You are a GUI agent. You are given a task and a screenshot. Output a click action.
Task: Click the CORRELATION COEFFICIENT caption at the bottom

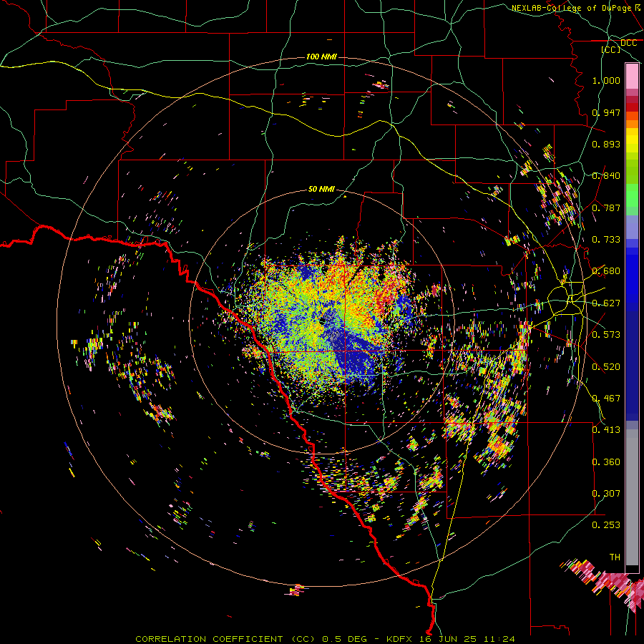click(x=325, y=639)
